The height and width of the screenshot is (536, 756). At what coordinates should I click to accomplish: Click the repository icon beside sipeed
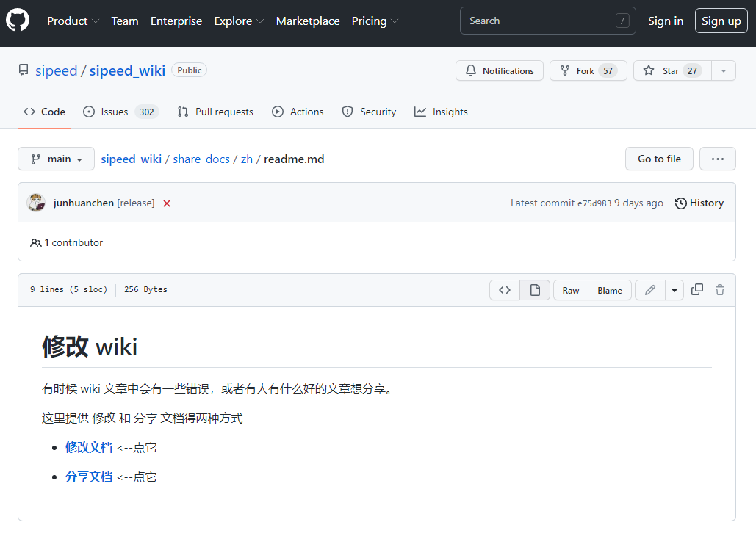tap(24, 70)
